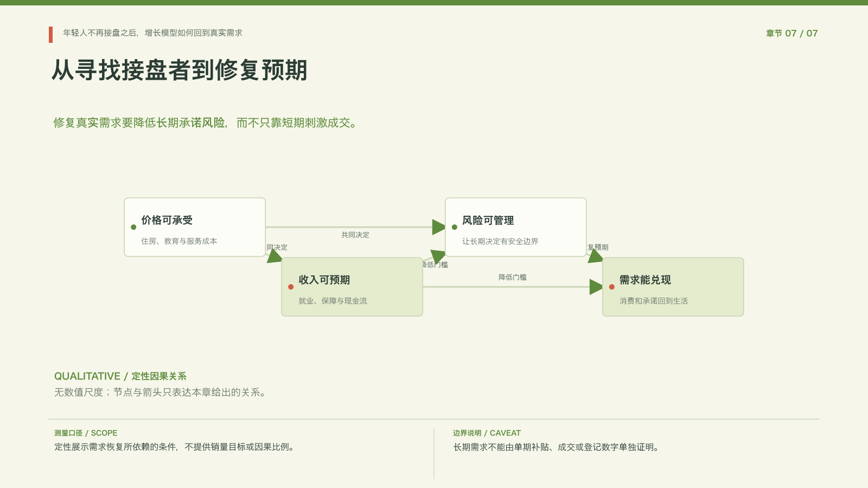Viewport: 868px width, 488px height.
Task: Click the red dot beside 需求能兑现
Action: 612,287
